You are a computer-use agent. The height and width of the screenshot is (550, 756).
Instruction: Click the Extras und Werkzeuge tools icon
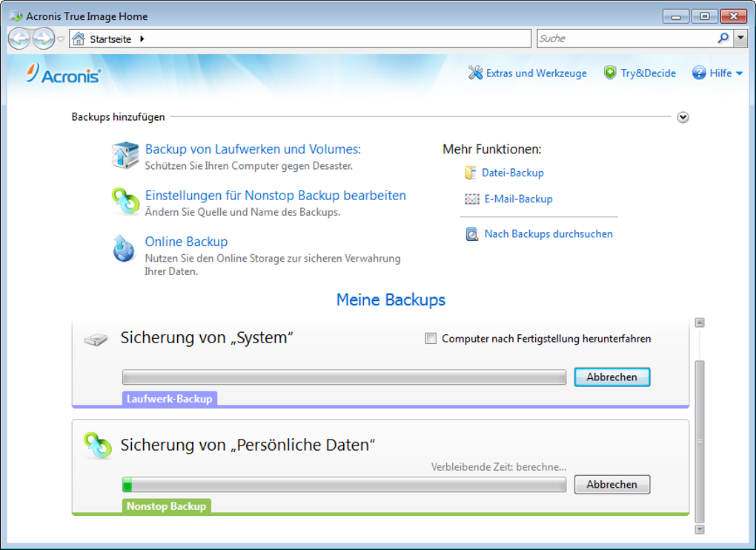point(475,73)
